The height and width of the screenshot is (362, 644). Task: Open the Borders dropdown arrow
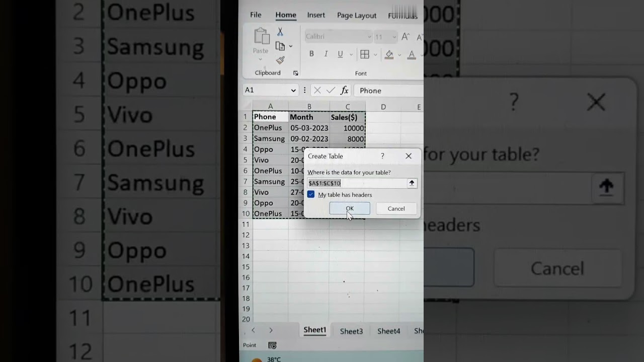point(375,55)
